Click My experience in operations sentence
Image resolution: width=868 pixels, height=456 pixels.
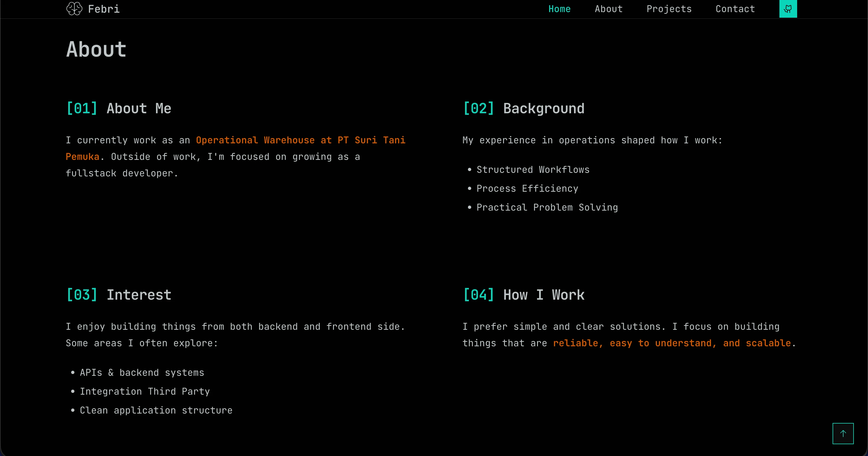[x=592, y=140]
